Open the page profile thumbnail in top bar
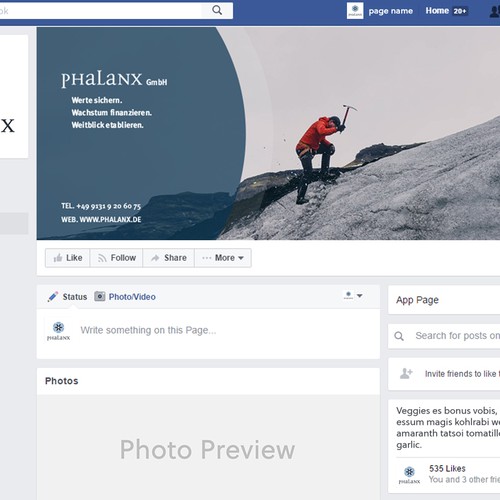This screenshot has height=500, width=500. [355, 11]
